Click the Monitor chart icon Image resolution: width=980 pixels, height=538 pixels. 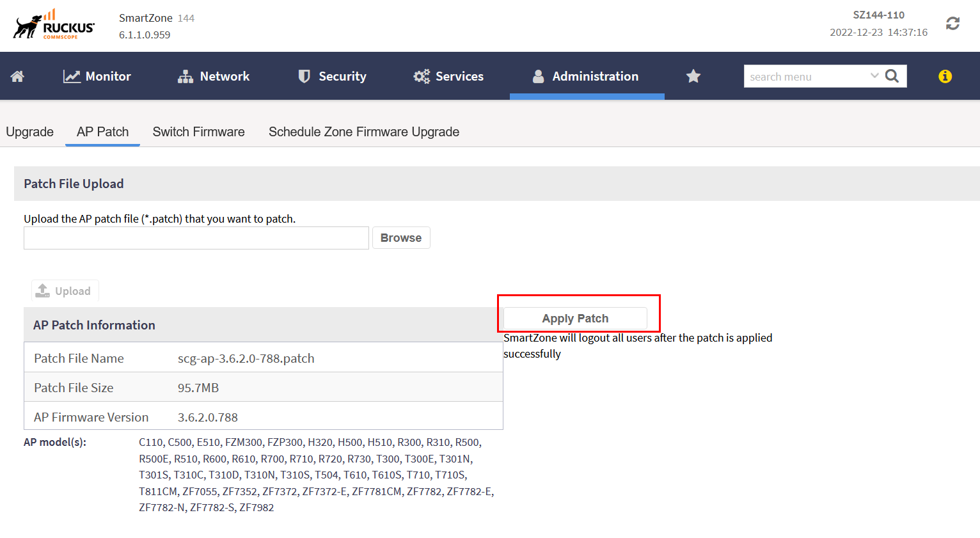(72, 76)
